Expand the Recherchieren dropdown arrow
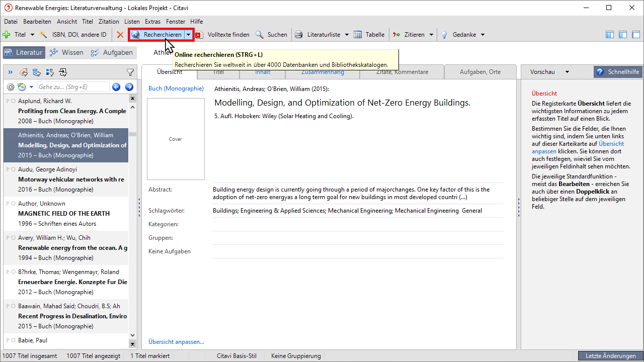 [188, 35]
